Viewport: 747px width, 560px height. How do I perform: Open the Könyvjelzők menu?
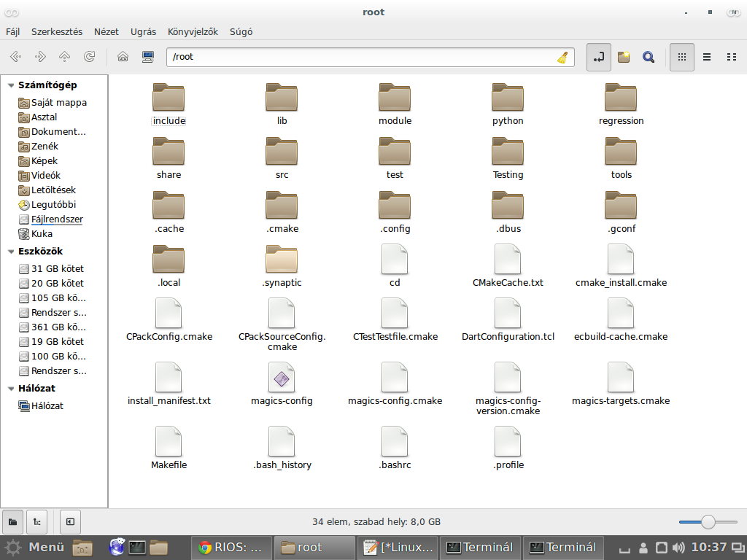(193, 31)
